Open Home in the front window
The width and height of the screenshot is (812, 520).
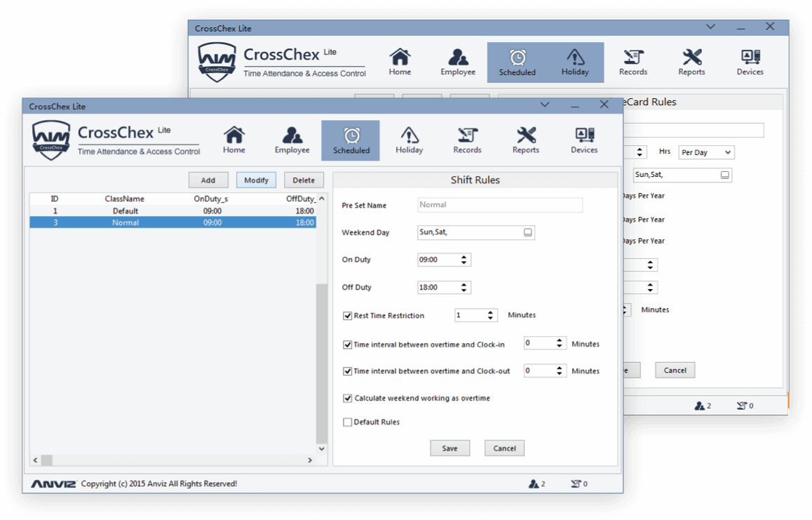[234, 140]
